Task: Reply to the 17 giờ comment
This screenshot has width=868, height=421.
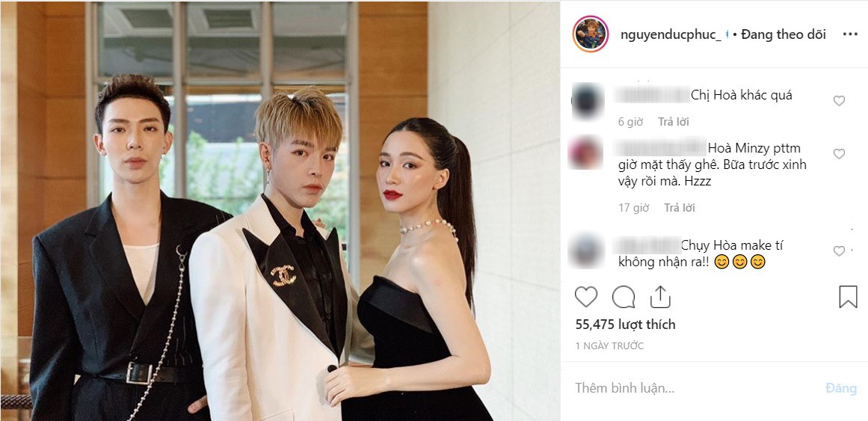Action: coord(680,209)
